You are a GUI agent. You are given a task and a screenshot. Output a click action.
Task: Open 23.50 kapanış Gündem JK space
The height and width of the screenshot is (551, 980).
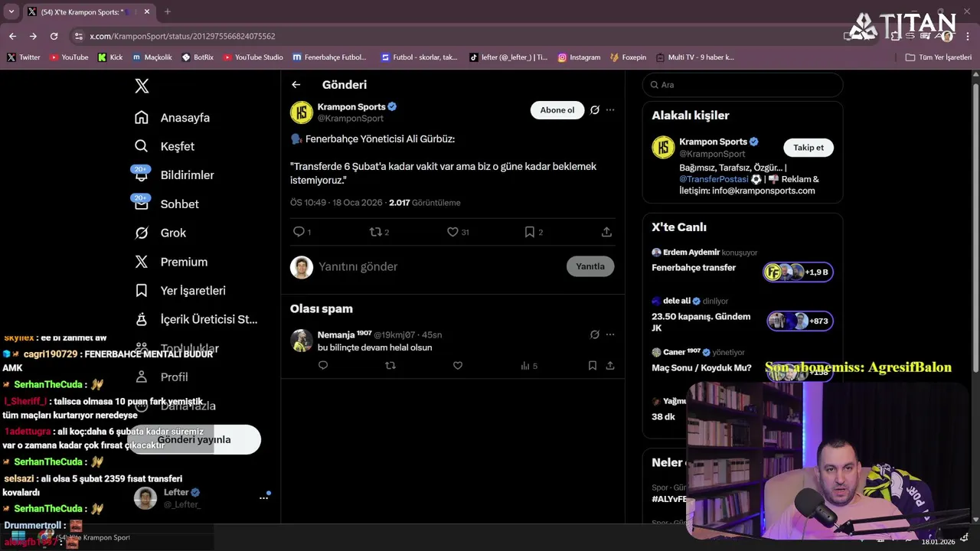click(x=742, y=315)
